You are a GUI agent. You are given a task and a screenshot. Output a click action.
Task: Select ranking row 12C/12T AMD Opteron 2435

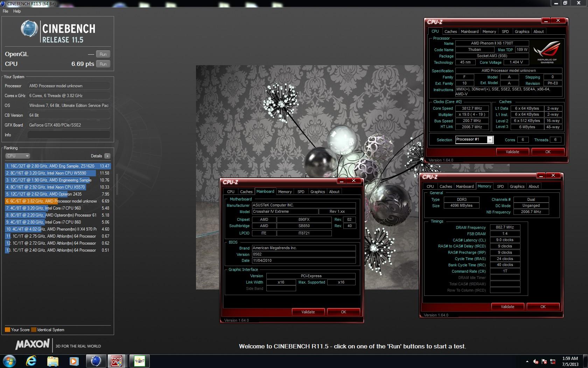tap(58, 194)
